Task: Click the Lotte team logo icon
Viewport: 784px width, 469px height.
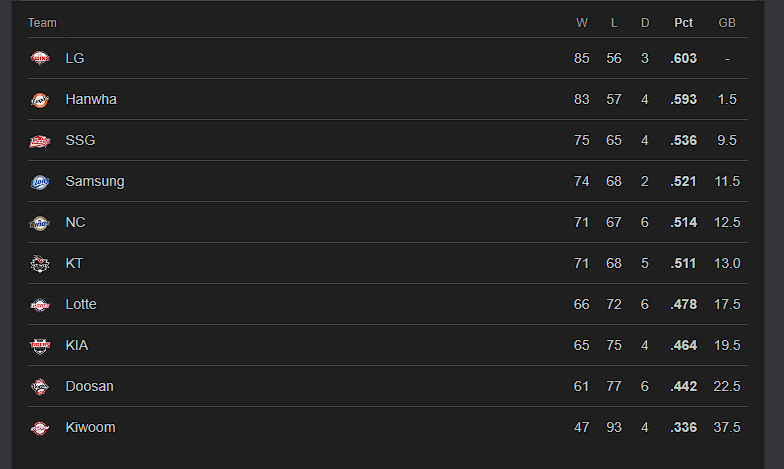Action: (39, 305)
